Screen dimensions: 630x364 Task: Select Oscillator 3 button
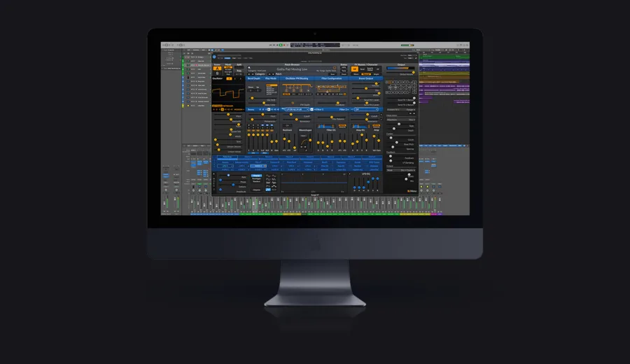[x=241, y=78]
